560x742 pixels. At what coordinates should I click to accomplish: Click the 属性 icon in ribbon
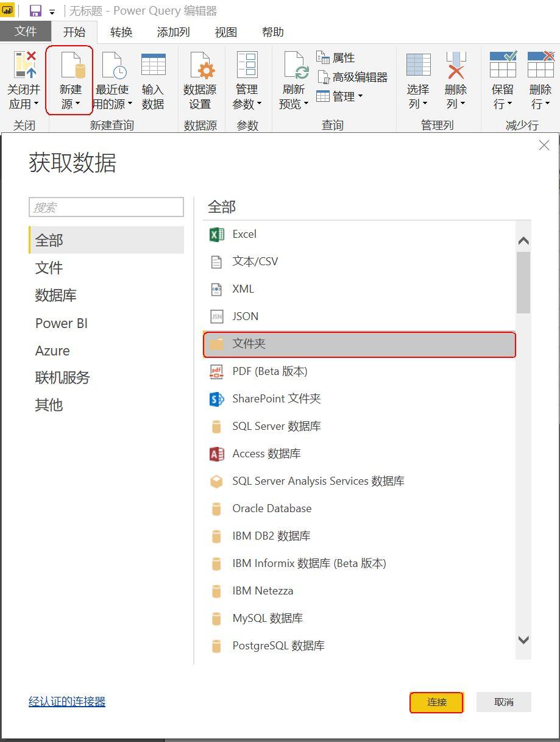tap(323, 57)
